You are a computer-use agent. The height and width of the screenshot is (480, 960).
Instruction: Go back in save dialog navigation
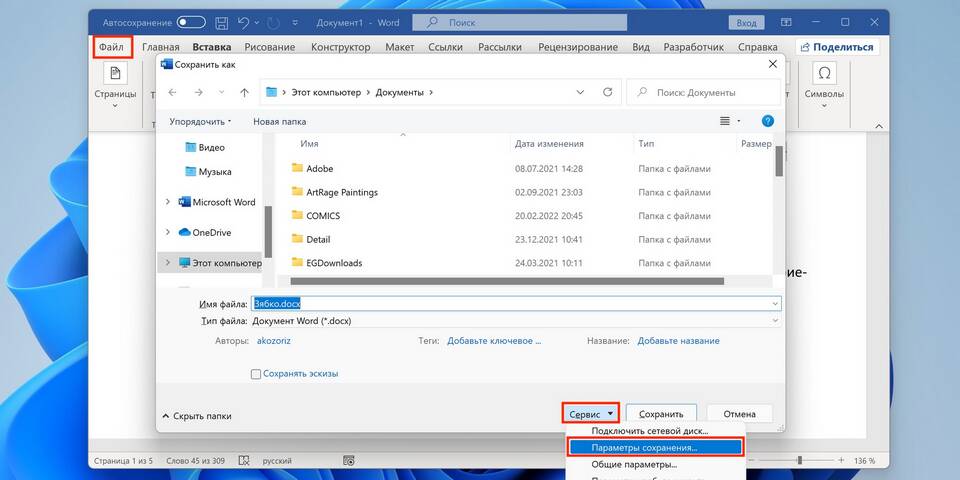tap(173, 92)
